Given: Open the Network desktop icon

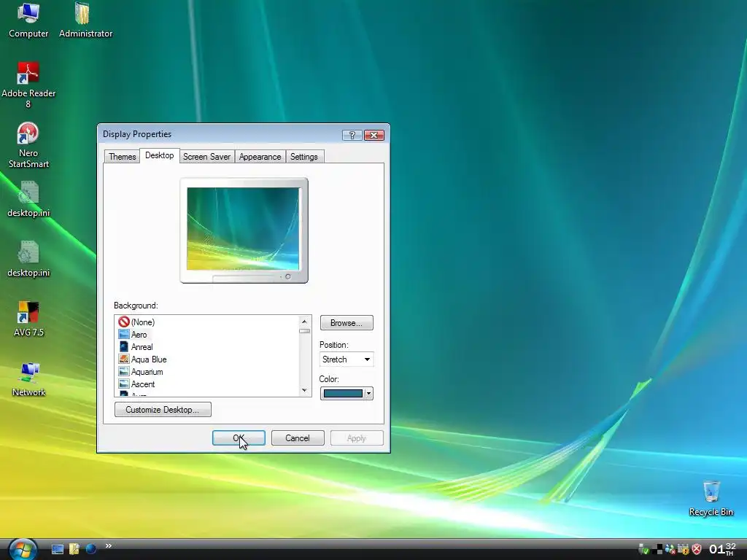Looking at the screenshot, I should [28, 378].
